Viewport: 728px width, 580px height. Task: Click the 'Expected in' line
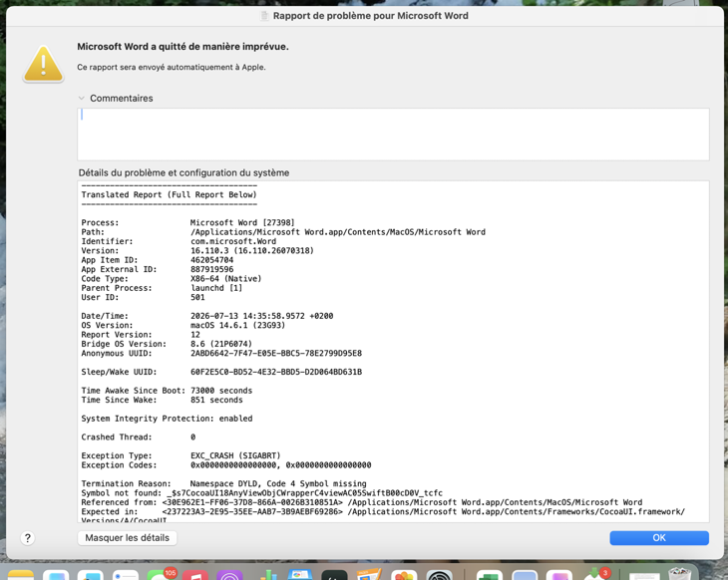coord(383,511)
